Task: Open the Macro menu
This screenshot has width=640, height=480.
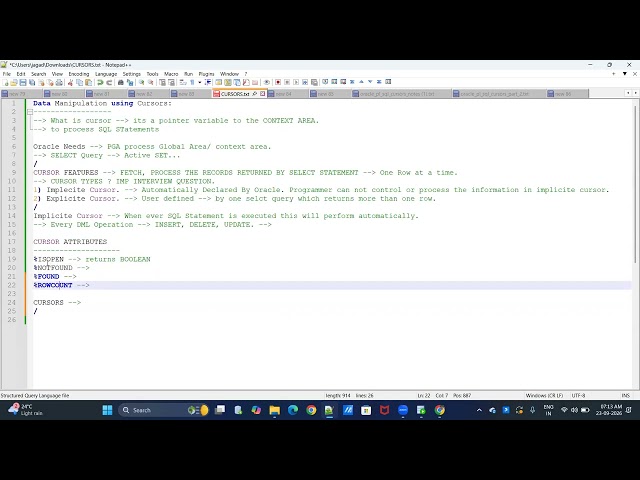Action: point(171,74)
